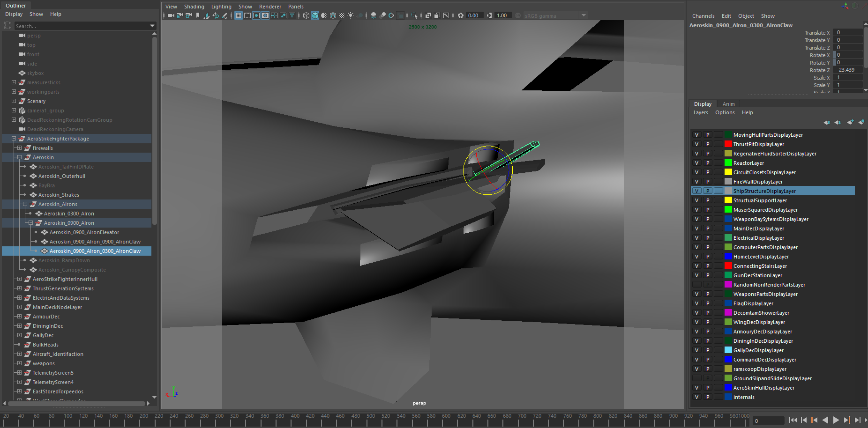The image size is (868, 428).
Task: Click the textured checker display icon
Action: click(x=342, y=15)
